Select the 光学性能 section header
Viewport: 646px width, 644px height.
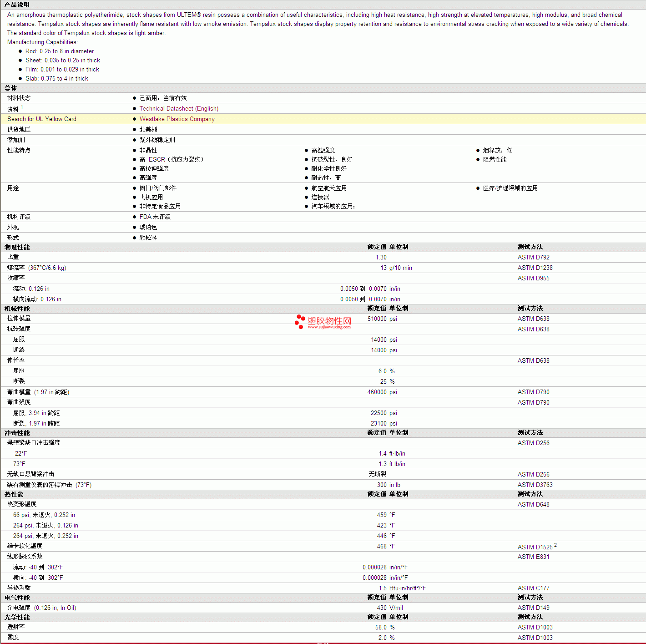click(17, 617)
